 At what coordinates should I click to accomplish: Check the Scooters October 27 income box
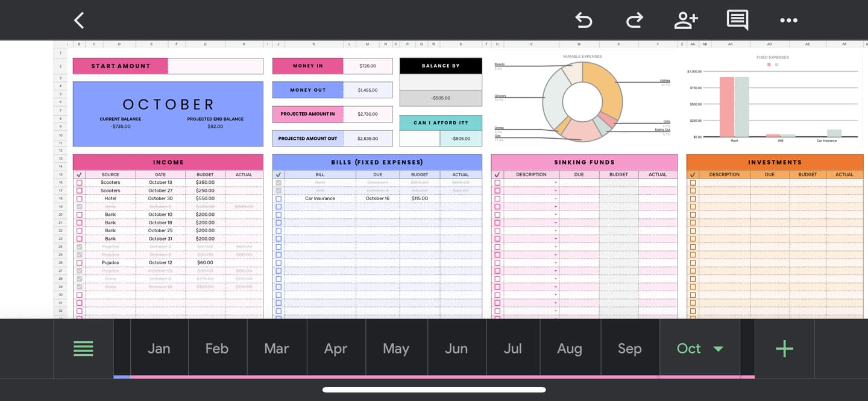tap(79, 191)
